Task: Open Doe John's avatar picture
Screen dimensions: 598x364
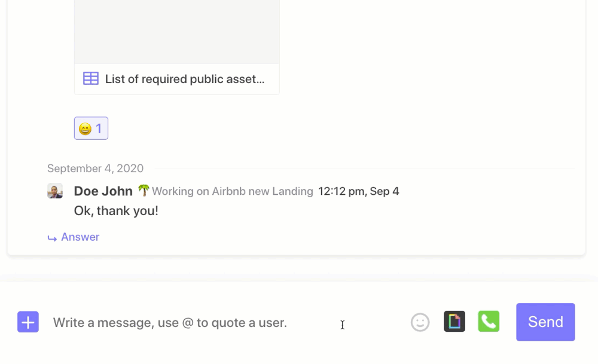Action: (55, 191)
